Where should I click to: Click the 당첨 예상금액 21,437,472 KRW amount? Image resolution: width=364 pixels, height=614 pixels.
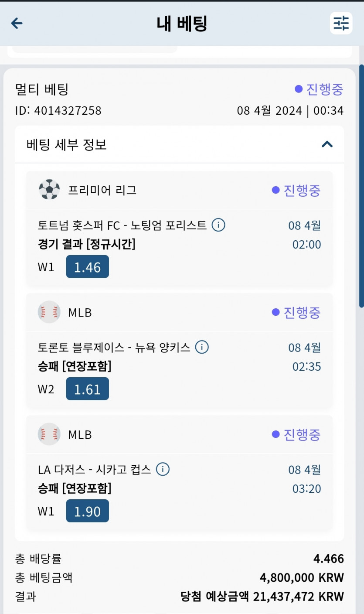(262, 597)
